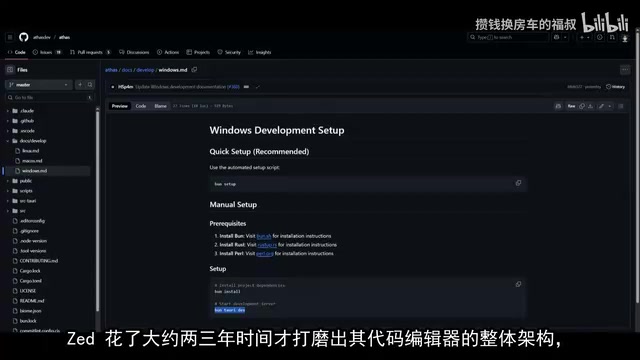
Task: Follow the bun.sh link
Action: pyautogui.click(x=264, y=236)
